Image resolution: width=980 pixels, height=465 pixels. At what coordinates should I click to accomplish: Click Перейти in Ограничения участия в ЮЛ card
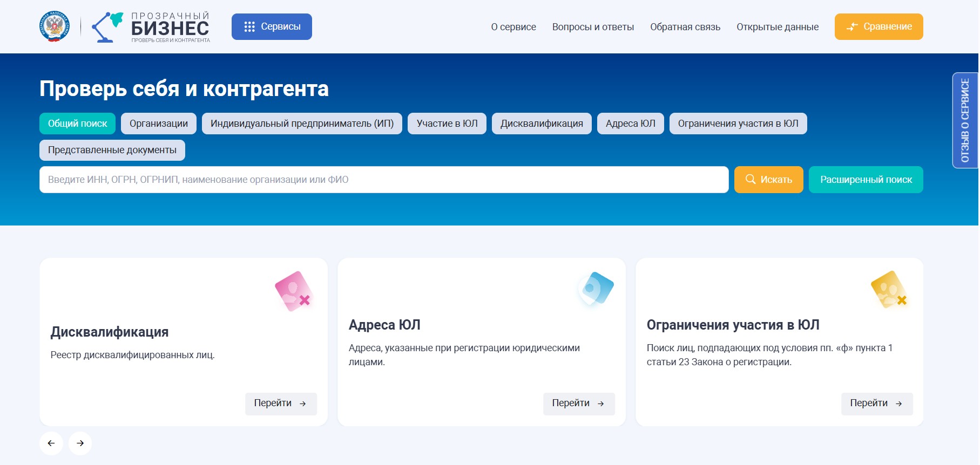pyautogui.click(x=877, y=404)
